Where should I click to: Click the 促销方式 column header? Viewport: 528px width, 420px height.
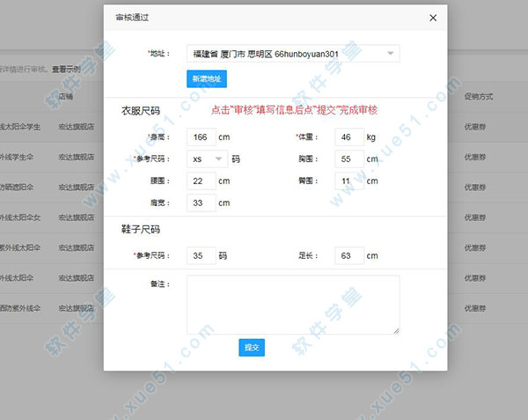(x=480, y=95)
